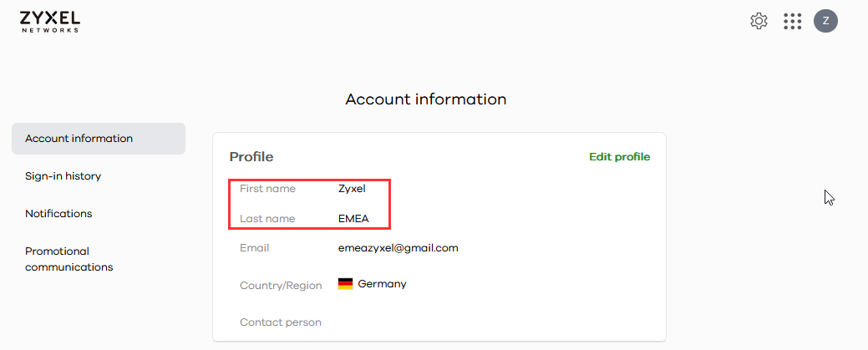Viewport: 868px width, 350px height.
Task: Open the apps grid launcher
Action: (792, 22)
